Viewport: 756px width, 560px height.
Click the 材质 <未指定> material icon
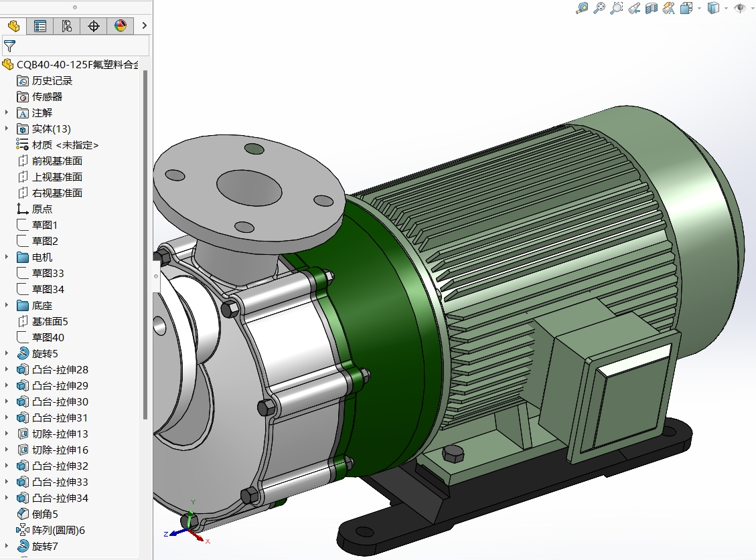pos(22,145)
